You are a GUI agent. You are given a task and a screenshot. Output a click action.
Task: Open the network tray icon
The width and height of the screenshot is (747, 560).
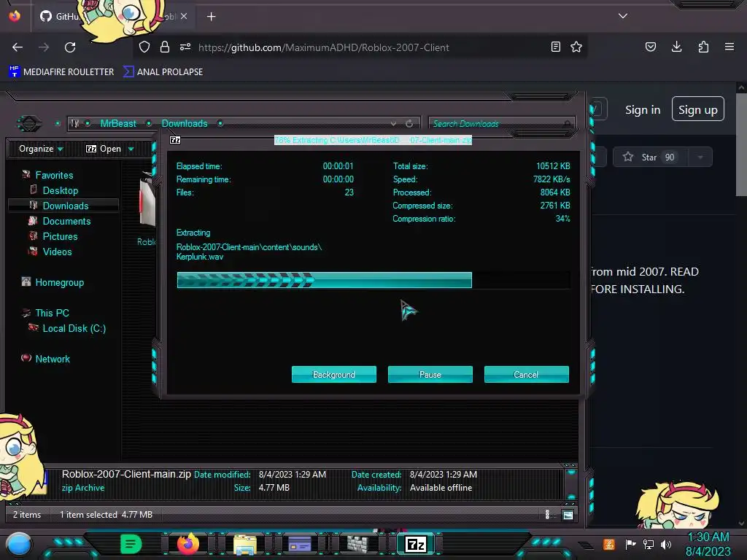649,544
